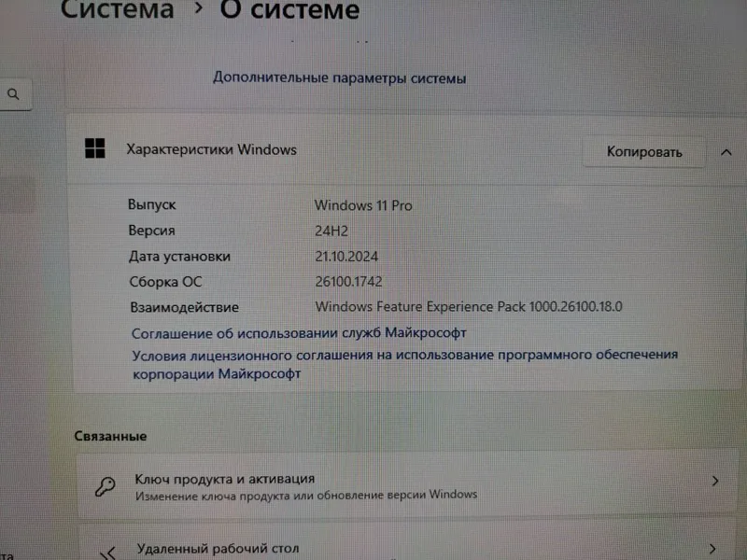This screenshot has width=747, height=560.
Task: Open Условия лицензионного соглашения link
Action: [404, 364]
